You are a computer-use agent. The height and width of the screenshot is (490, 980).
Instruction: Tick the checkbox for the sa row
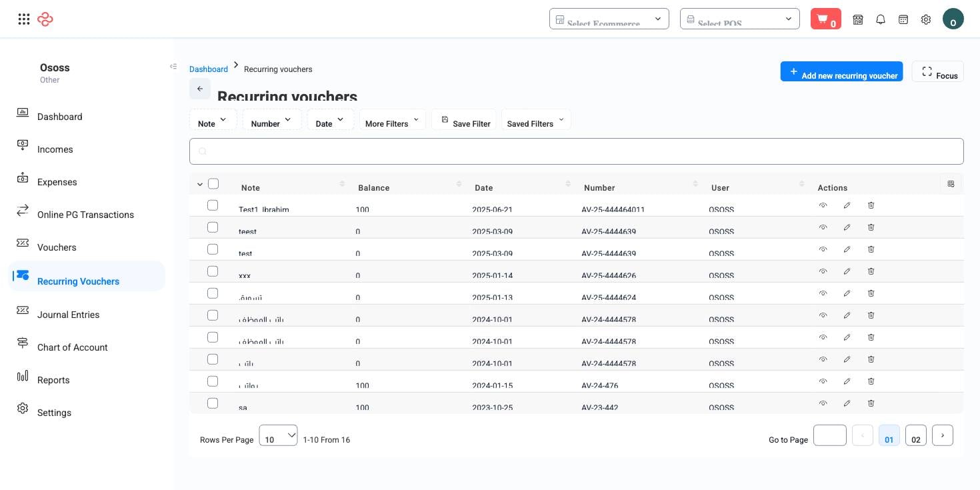pos(213,403)
